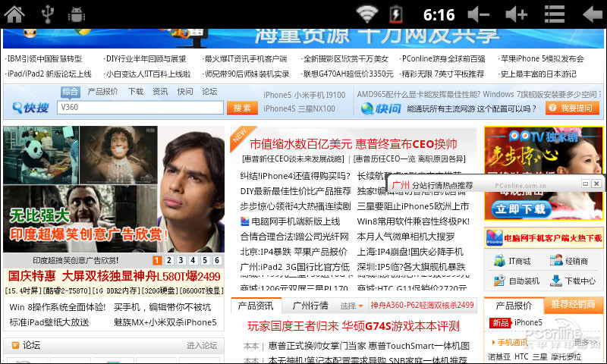Screen dimensions: 607x364
Task: Tap the Android home icon
Action: click(x=14, y=14)
